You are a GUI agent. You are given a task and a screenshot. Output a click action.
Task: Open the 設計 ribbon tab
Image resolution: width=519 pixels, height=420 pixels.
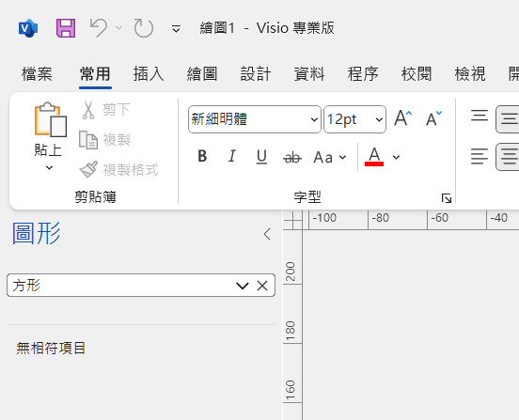coord(255,73)
